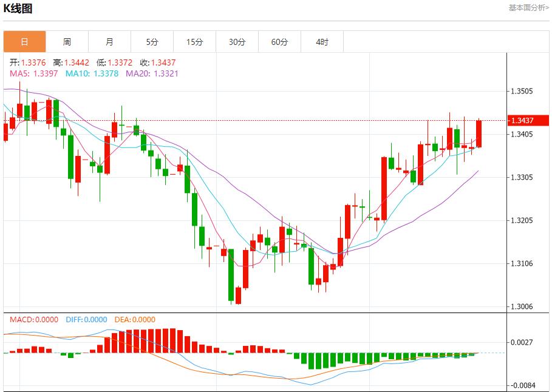Click the 1.3505 price axis label
The image size is (552, 392).
[522, 92]
